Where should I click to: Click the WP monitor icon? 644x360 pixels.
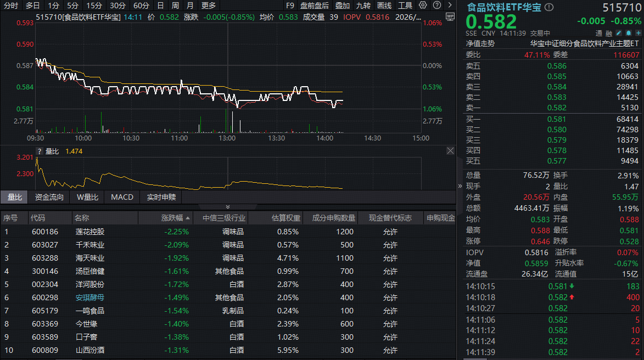pos(450,16)
